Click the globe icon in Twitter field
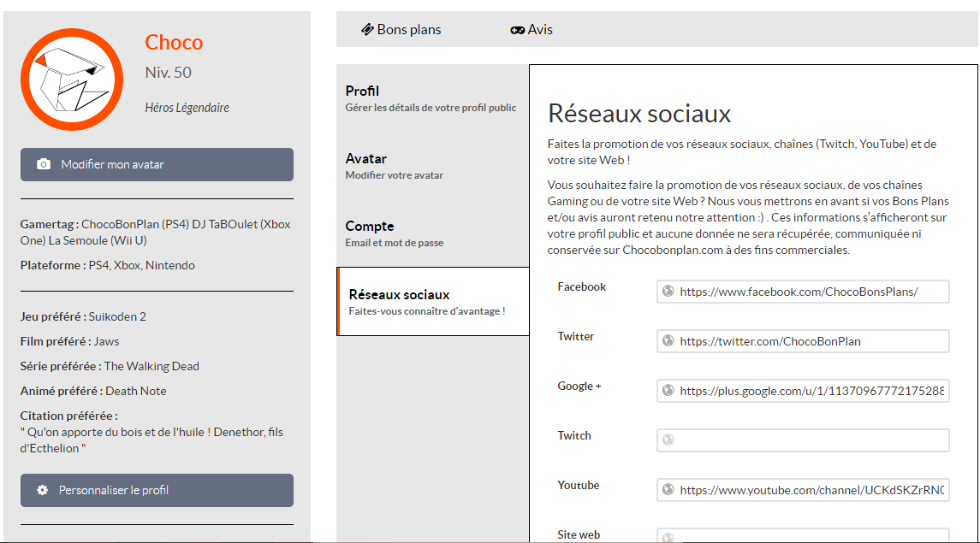 [x=668, y=341]
